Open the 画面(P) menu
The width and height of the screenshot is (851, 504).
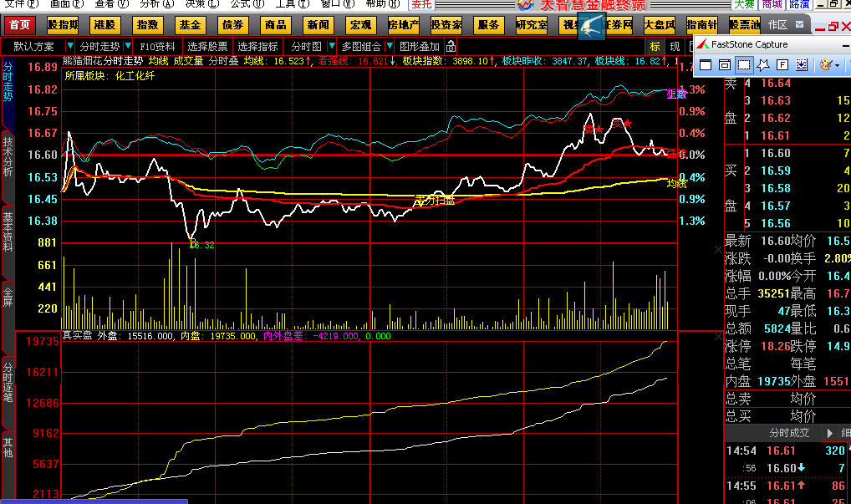point(66,4)
